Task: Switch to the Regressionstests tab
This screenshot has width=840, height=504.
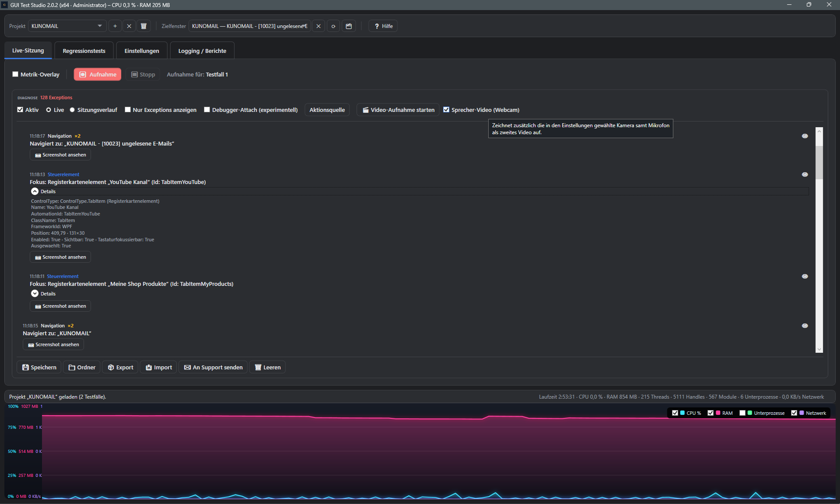Action: [84, 51]
